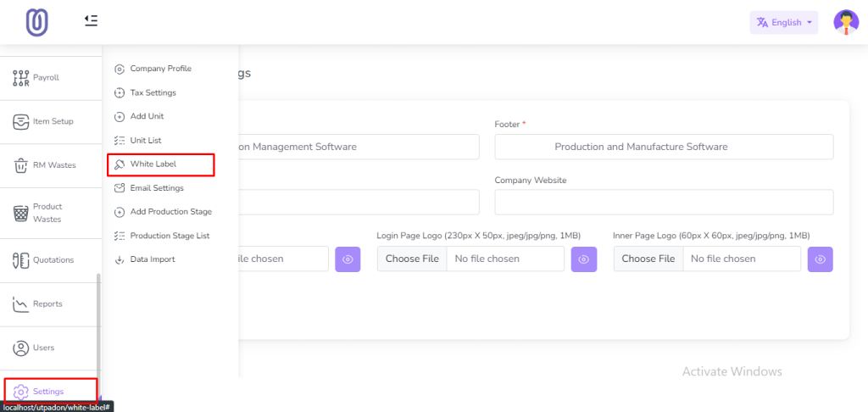
Task: Collapse sidebar with hamburger arrow icon
Action: click(91, 20)
